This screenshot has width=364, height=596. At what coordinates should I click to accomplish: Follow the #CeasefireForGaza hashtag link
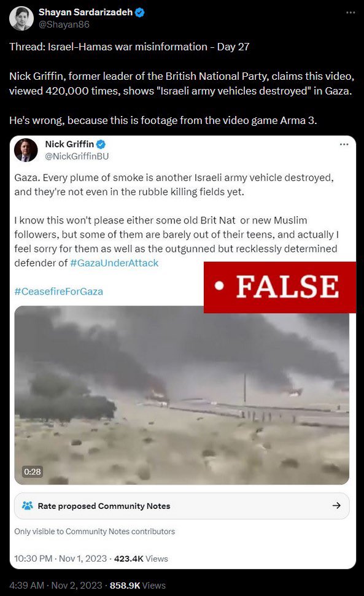coord(58,292)
